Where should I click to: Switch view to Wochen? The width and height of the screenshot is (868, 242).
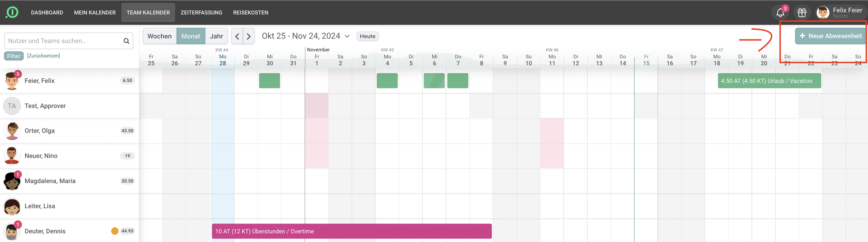point(159,36)
